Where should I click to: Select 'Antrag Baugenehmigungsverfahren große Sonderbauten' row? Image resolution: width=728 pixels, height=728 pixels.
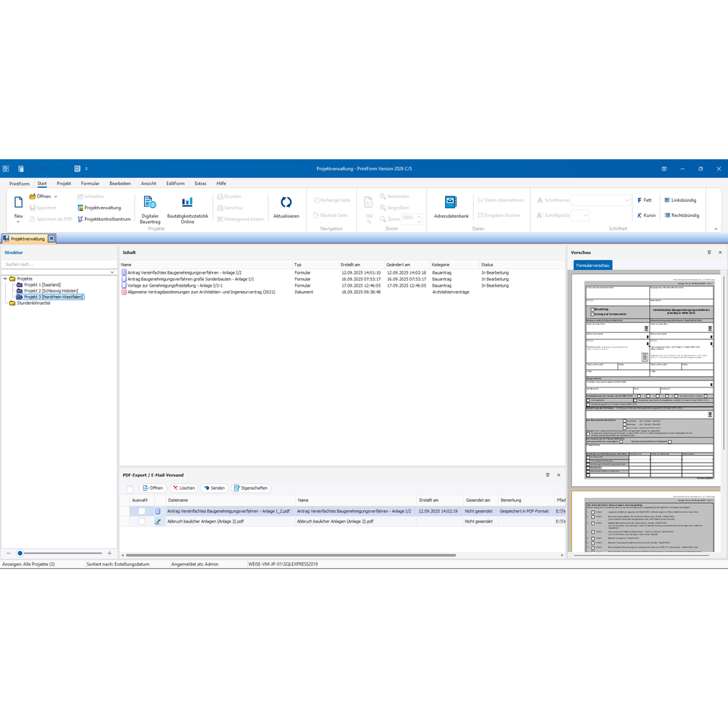[x=190, y=279]
